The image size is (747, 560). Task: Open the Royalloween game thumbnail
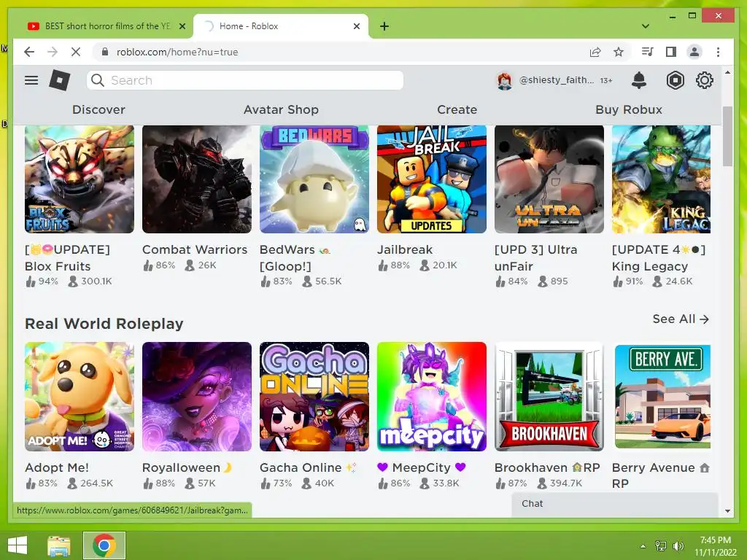point(197,397)
